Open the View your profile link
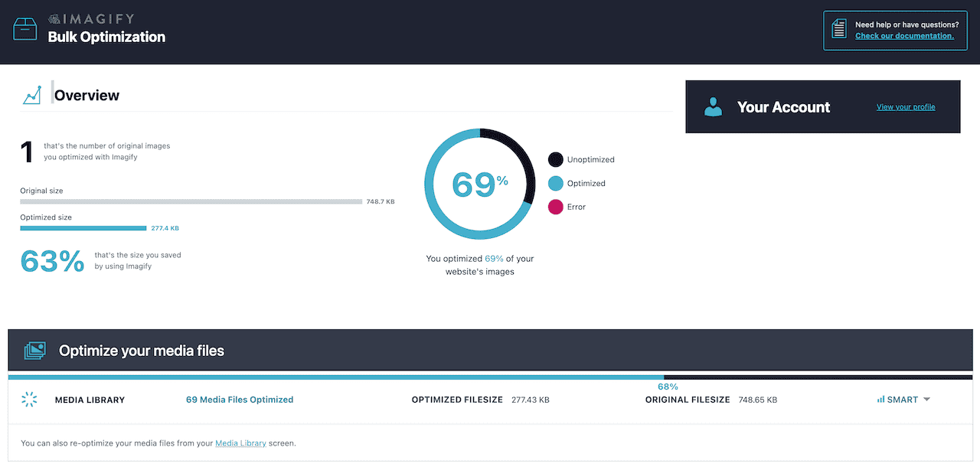 pos(906,106)
